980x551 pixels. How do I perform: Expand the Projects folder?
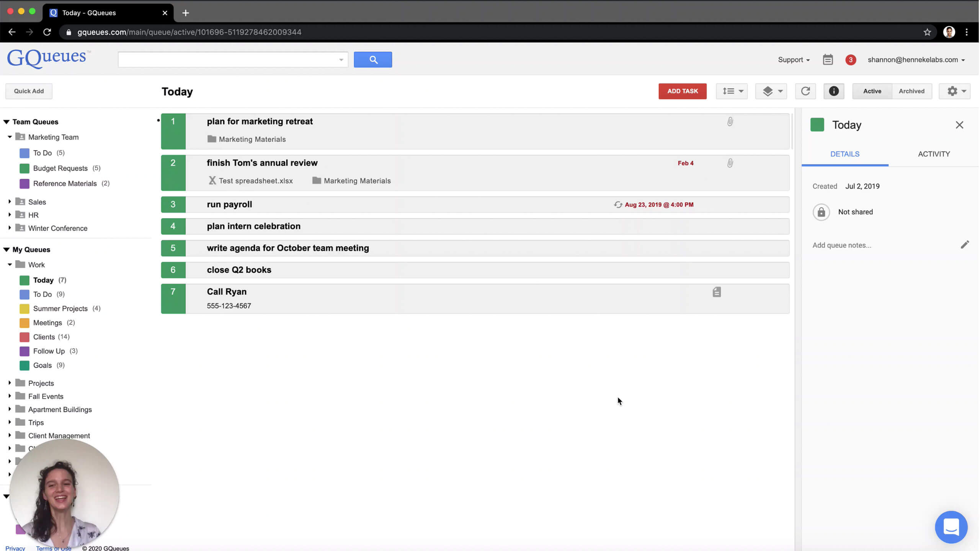pos(10,383)
